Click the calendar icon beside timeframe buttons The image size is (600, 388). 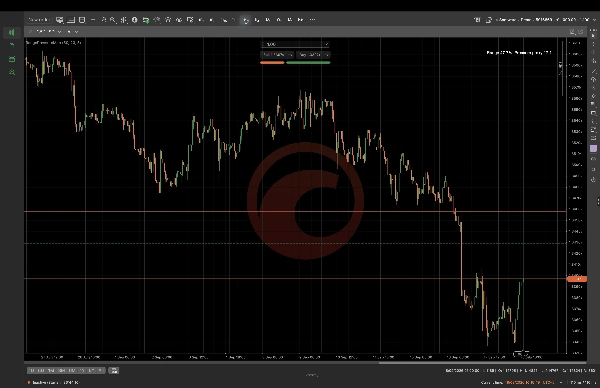coord(114,370)
